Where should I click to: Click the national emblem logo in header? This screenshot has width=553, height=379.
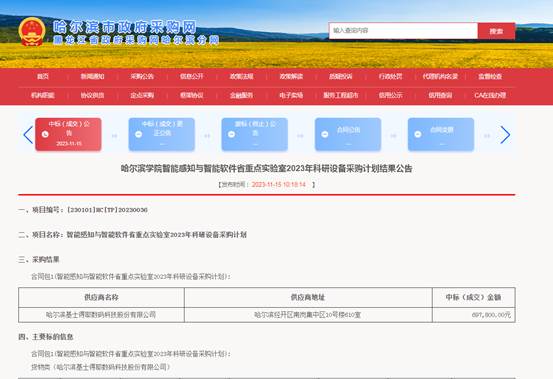pos(32,32)
